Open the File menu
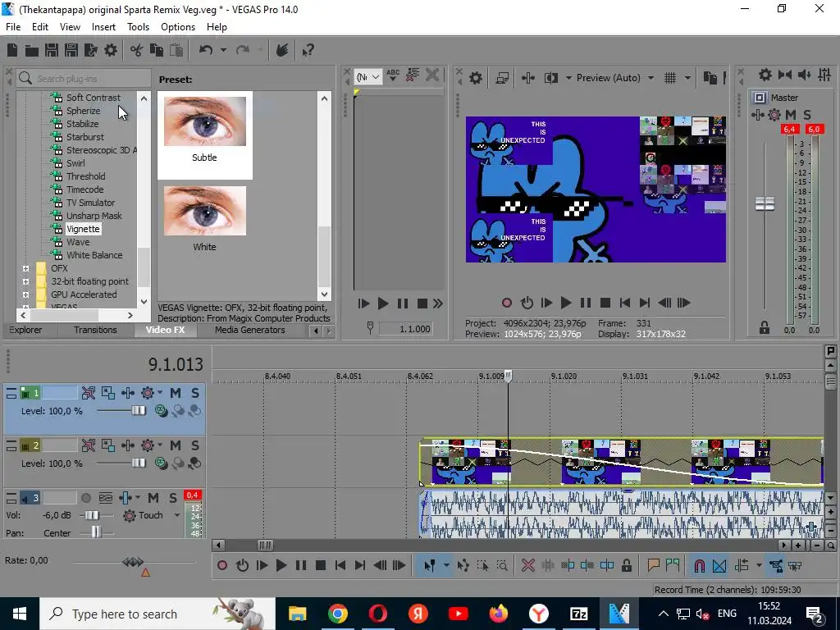Image resolution: width=840 pixels, height=630 pixels. [13, 27]
